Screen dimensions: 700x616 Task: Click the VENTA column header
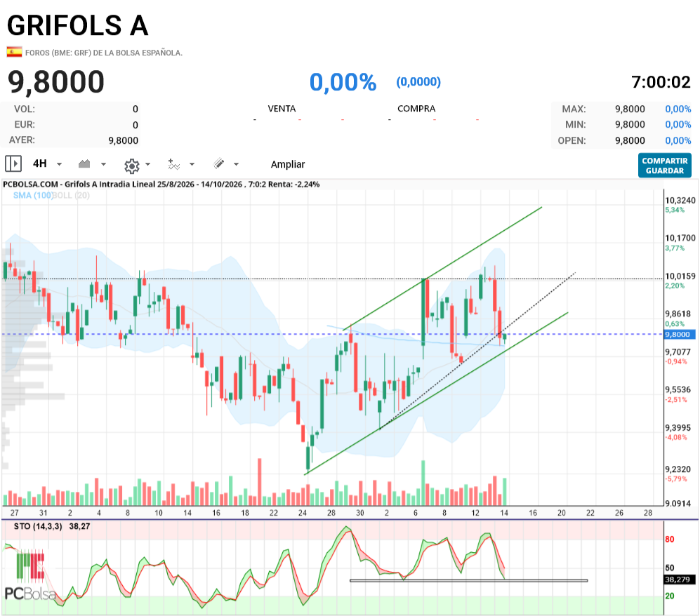pos(282,108)
